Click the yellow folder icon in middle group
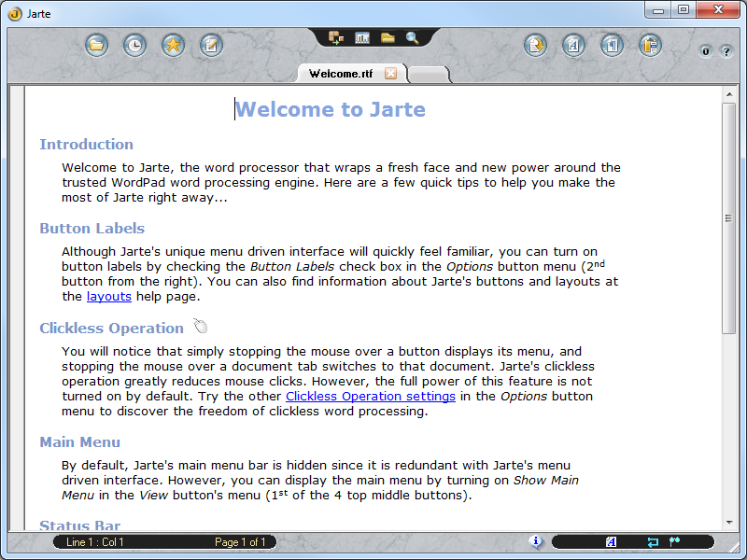 pos(387,38)
